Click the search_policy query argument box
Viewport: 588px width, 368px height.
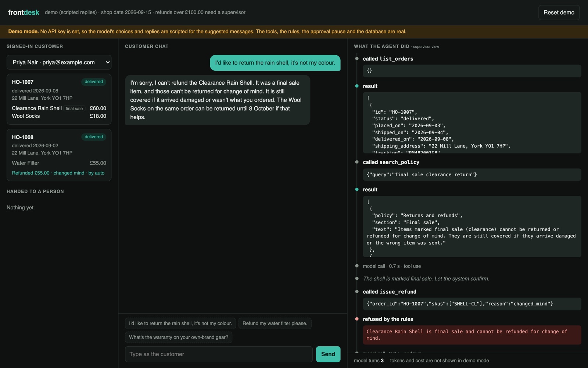(472, 175)
